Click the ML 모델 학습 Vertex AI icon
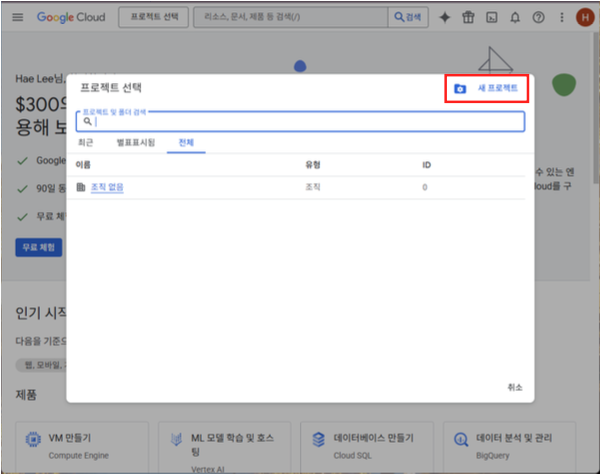Viewport: 601px width, 474px height. coord(176,439)
